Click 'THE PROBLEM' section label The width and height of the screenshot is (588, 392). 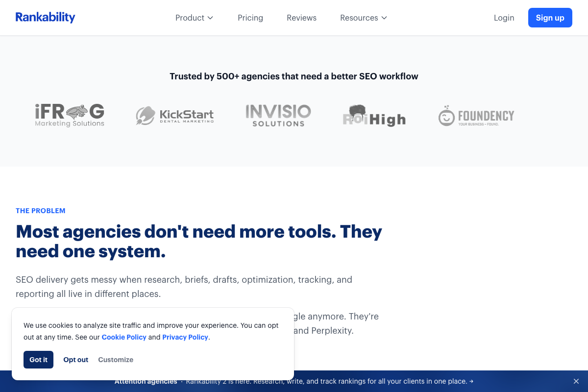point(41,211)
